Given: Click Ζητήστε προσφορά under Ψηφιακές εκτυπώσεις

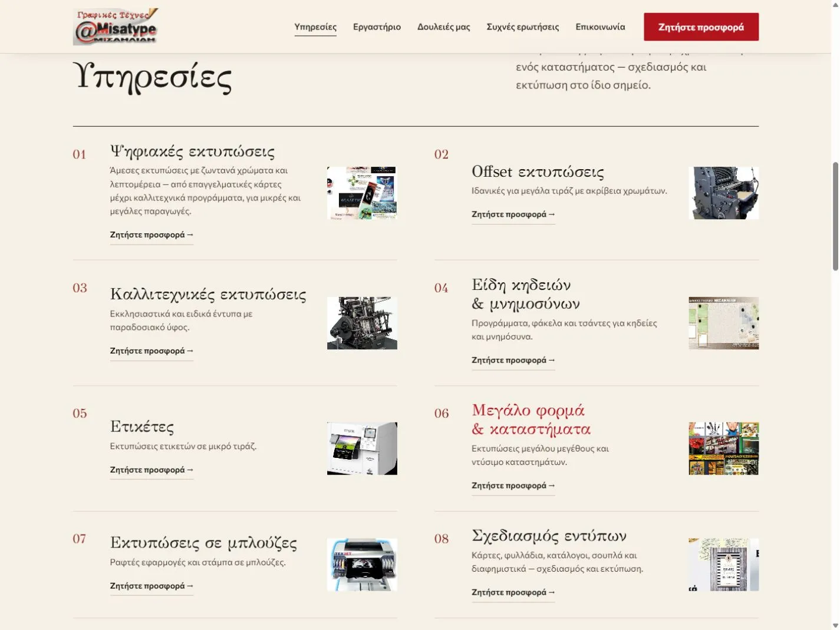Looking at the screenshot, I should [x=151, y=235].
